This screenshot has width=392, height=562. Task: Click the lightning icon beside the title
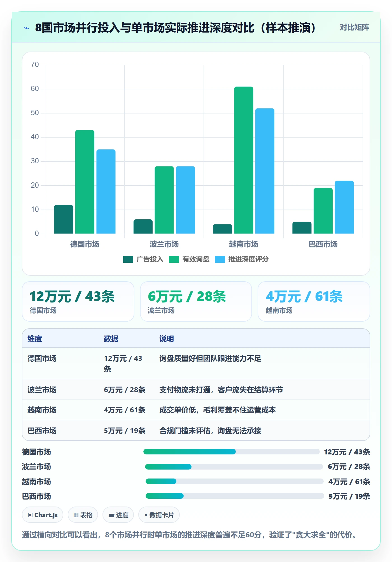[27, 28]
